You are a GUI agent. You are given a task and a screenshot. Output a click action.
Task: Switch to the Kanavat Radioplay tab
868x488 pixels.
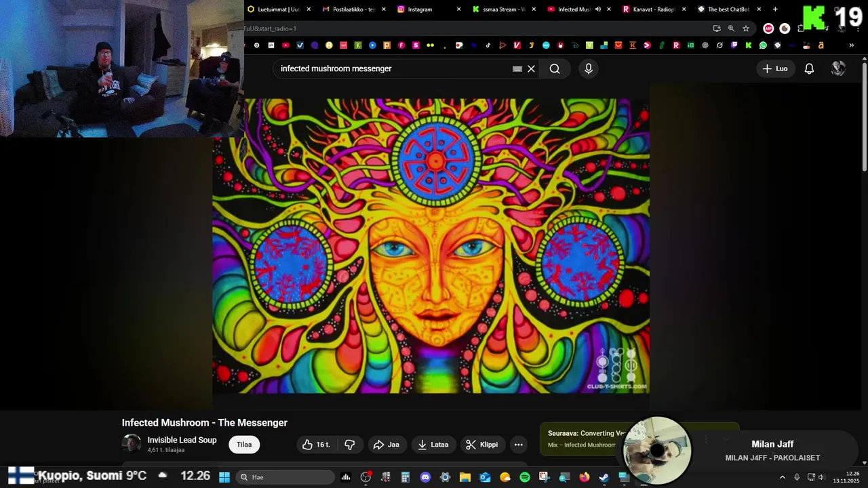pyautogui.click(x=654, y=9)
